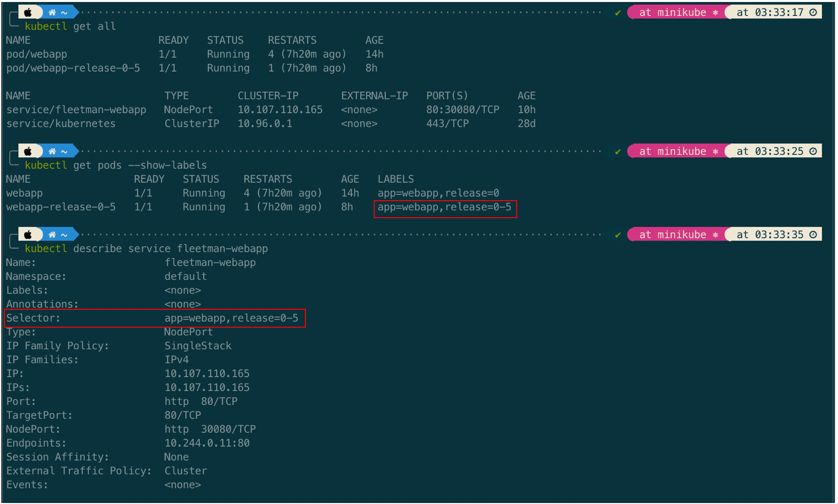Click the red-highlighted Selector row
838x504 pixels.
[154, 318]
